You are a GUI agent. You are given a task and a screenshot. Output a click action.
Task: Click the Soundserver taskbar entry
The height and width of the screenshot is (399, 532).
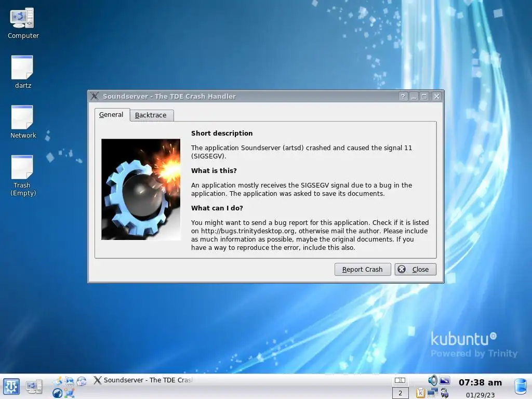[143, 380]
